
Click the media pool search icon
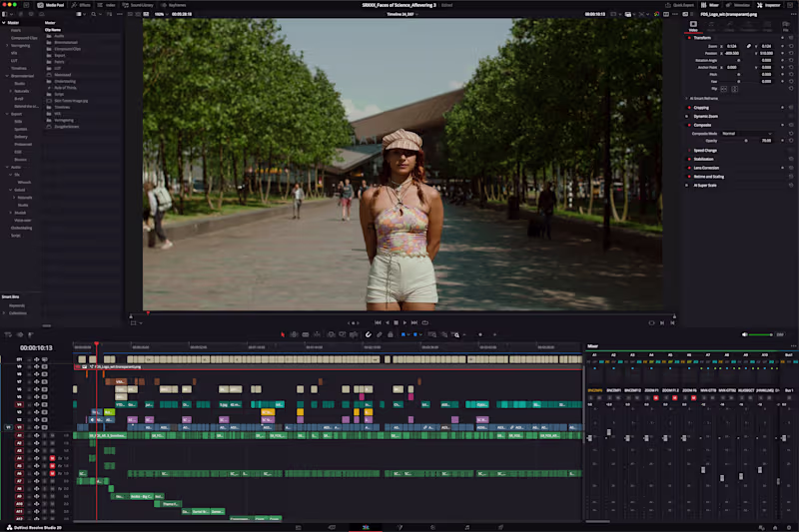pyautogui.click(x=94, y=14)
